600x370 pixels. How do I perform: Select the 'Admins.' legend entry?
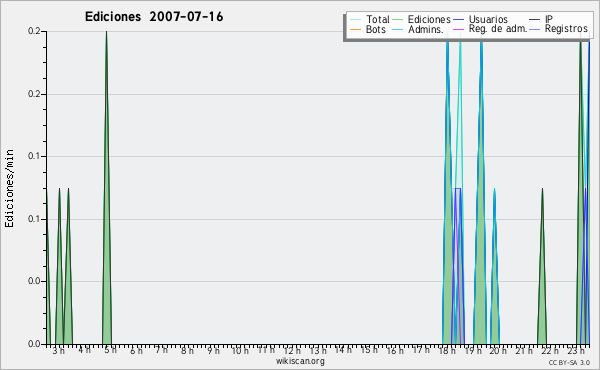[418, 29]
